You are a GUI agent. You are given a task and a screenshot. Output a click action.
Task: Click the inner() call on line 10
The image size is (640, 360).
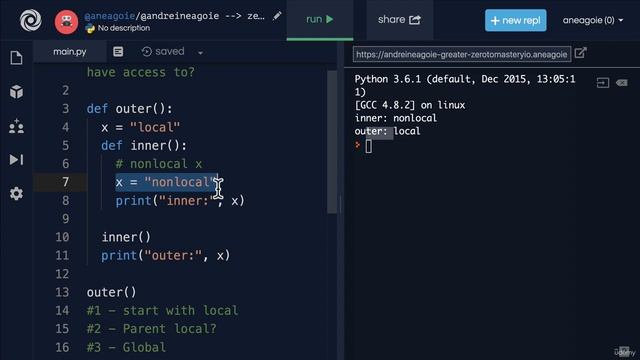[x=126, y=237]
